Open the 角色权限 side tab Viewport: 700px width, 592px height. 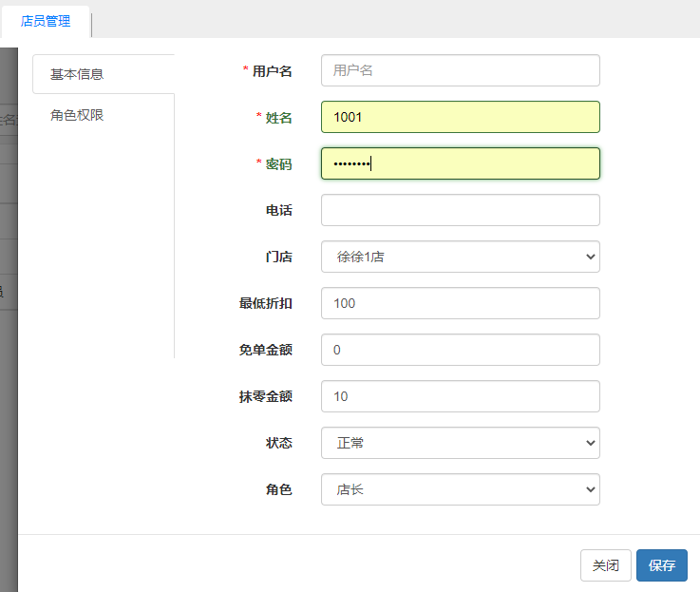77,115
